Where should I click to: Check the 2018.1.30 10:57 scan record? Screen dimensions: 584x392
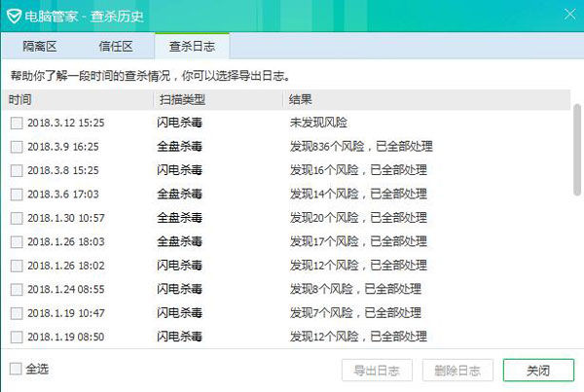[16, 218]
